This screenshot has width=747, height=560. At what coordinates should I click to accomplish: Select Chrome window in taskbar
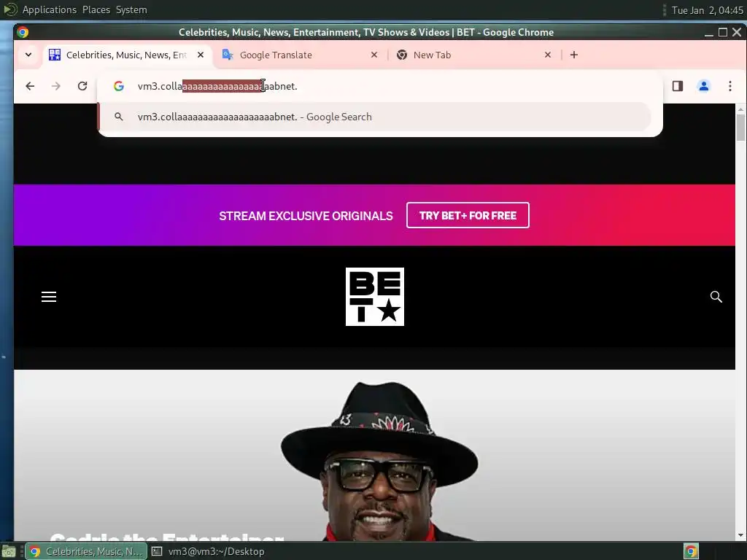click(86, 551)
